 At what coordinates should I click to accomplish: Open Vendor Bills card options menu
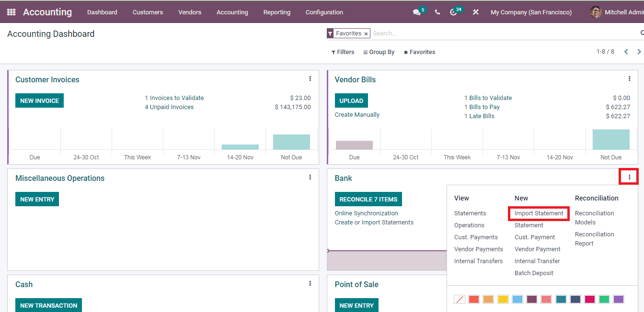629,78
